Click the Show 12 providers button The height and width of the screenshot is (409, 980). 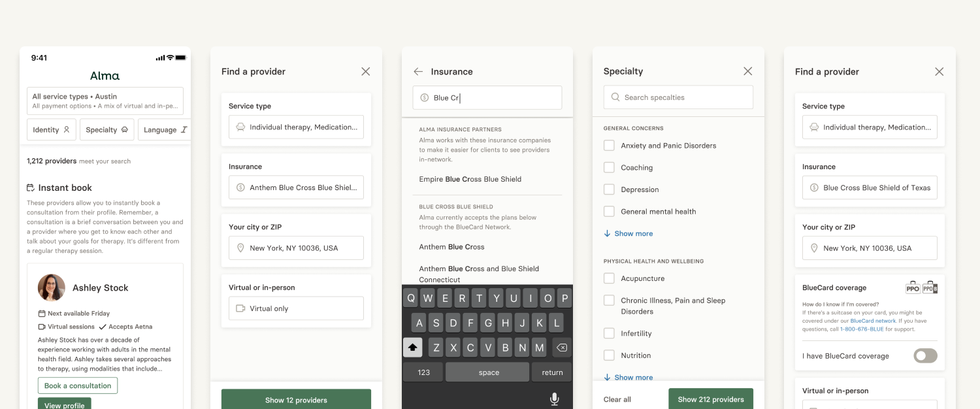point(296,400)
